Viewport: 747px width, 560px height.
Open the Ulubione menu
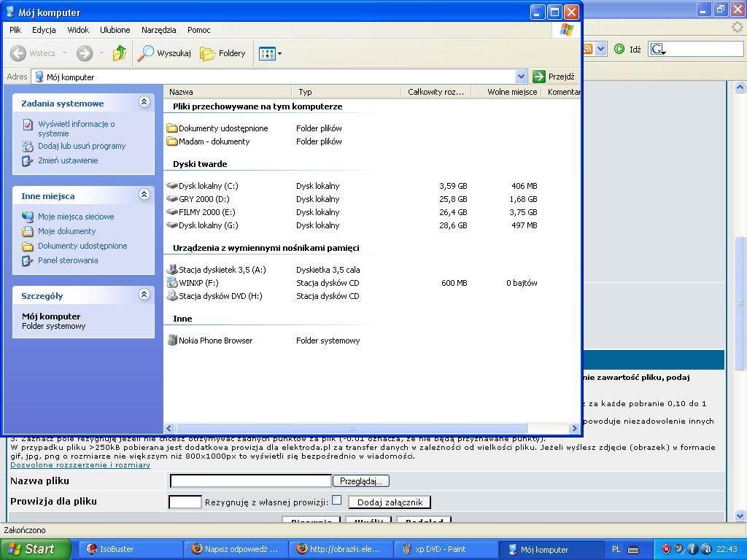(x=115, y=29)
